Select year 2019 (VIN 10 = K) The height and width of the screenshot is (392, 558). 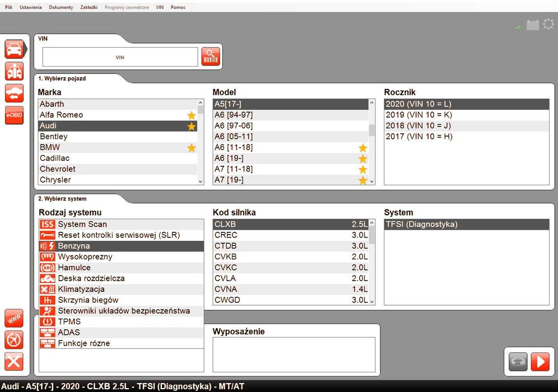[467, 115]
